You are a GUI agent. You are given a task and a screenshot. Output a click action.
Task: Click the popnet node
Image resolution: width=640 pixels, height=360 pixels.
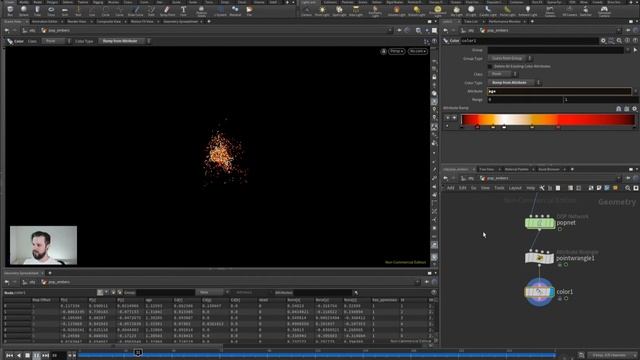[x=540, y=223]
